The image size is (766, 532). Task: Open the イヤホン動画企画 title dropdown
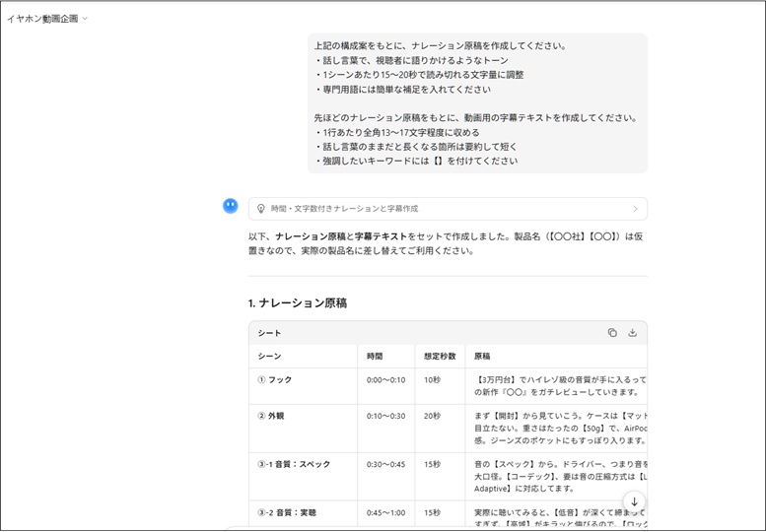pyautogui.click(x=47, y=19)
